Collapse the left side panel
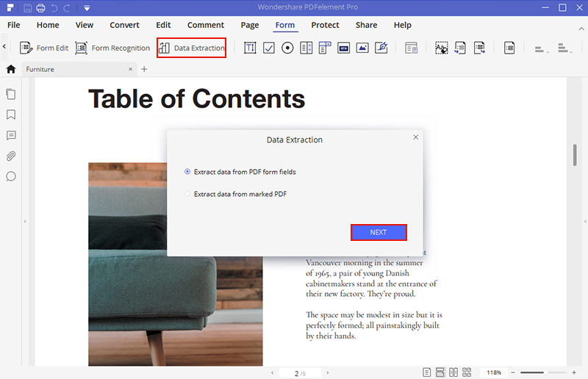588x379 pixels. click(x=26, y=221)
